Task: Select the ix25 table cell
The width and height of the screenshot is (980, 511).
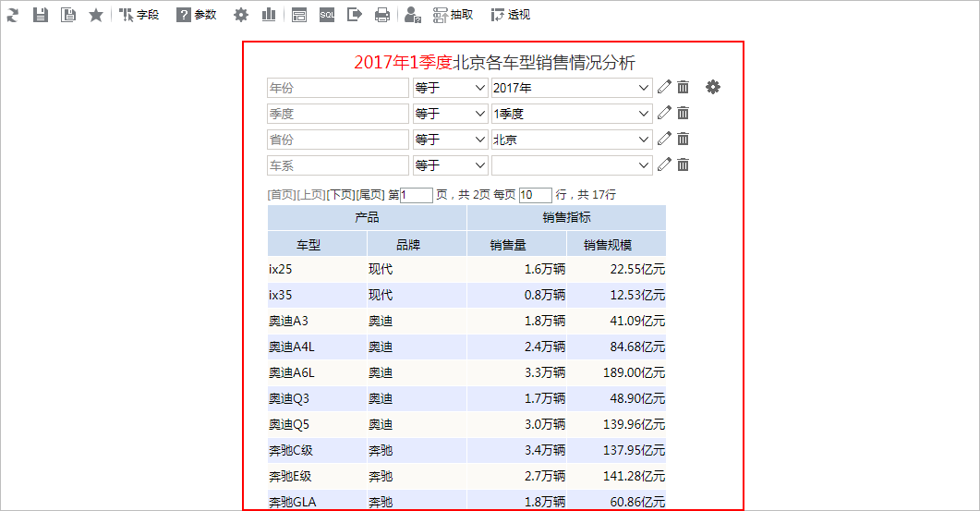Action: (317, 270)
